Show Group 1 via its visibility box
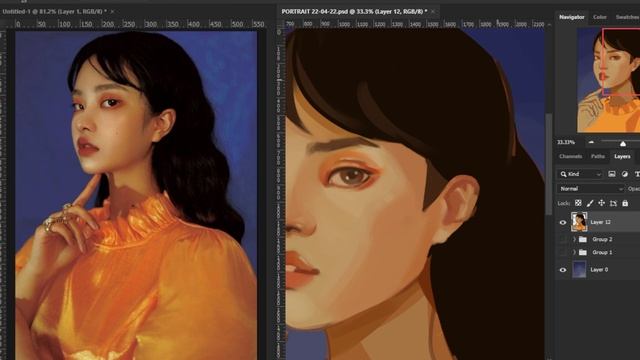This screenshot has width=640, height=360. pos(563,253)
